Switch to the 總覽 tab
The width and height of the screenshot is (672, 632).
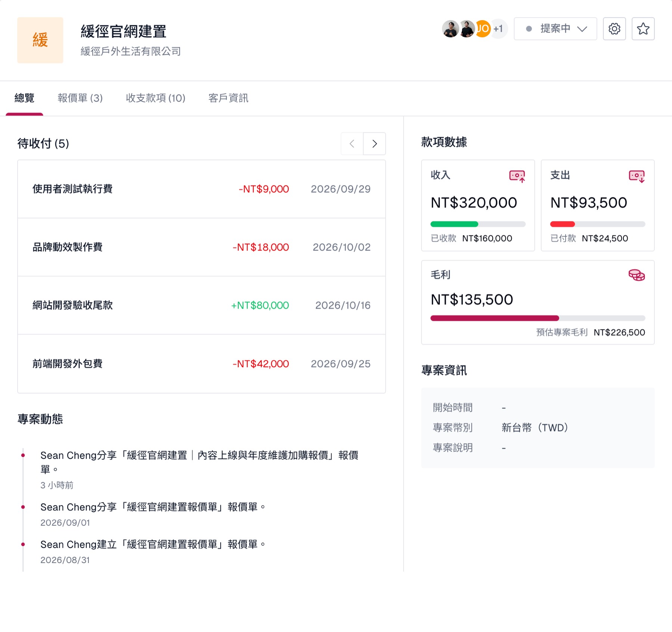[x=24, y=98]
